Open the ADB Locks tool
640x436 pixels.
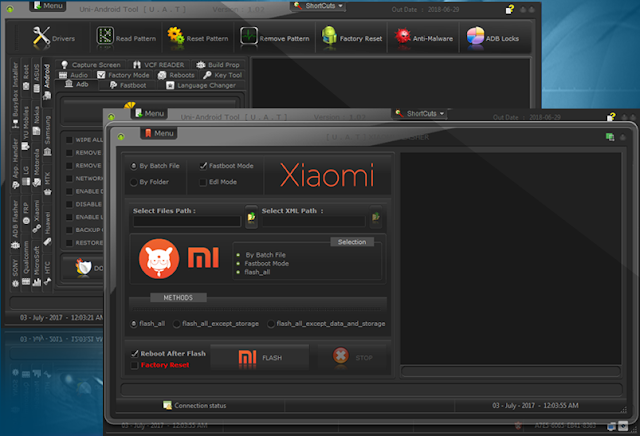[493, 38]
